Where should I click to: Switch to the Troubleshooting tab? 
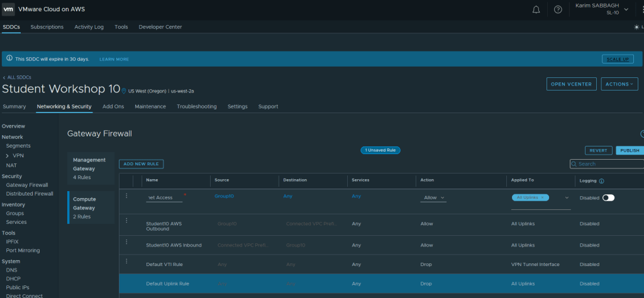point(196,107)
